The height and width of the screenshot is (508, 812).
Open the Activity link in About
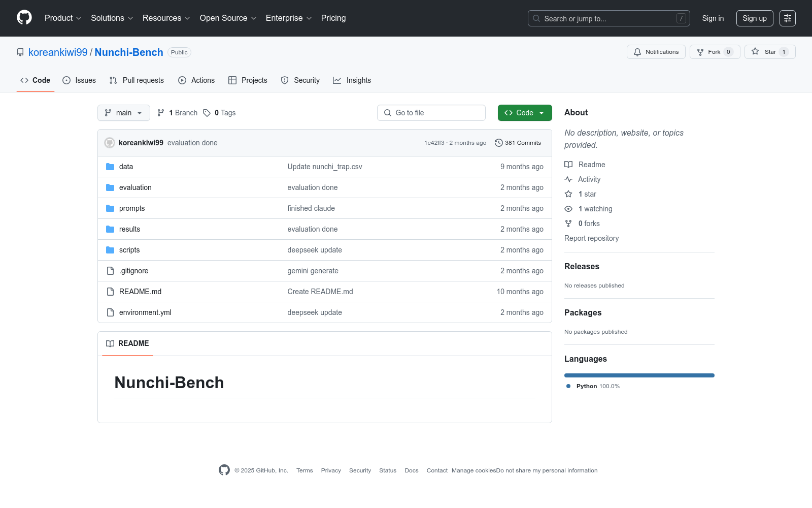point(583,179)
